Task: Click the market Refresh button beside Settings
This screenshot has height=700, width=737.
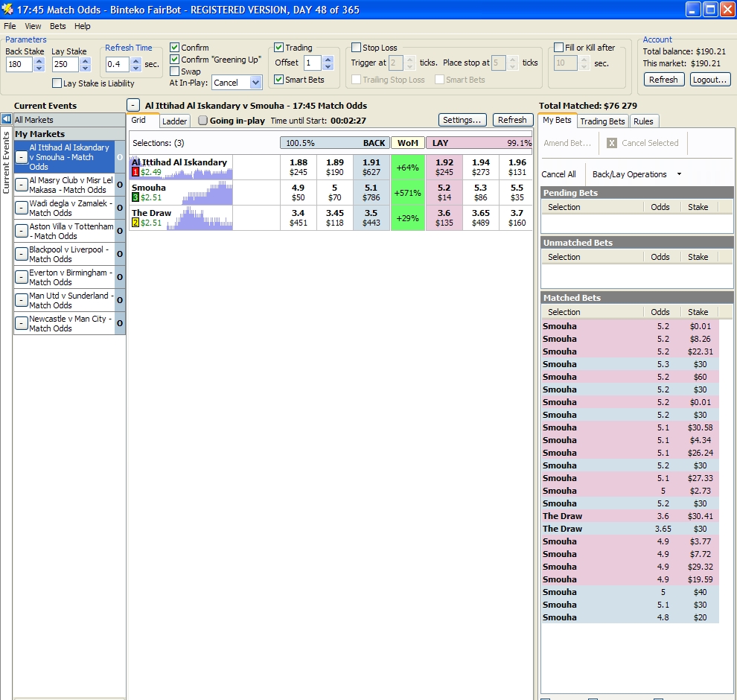Action: pos(512,120)
